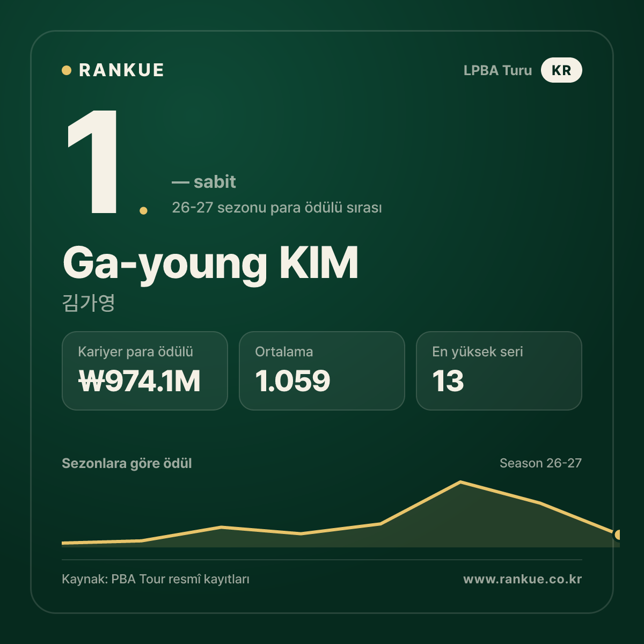Open the www.rankue.co.kr link
The width and height of the screenshot is (644, 644).
(x=523, y=579)
